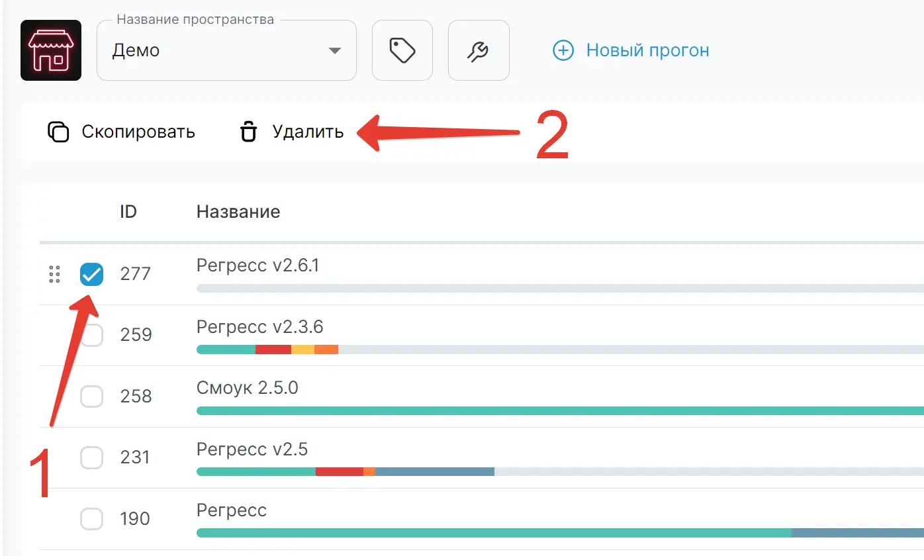924x560 pixels.
Task: Click the plus icon before Новый прогон
Action: click(563, 50)
